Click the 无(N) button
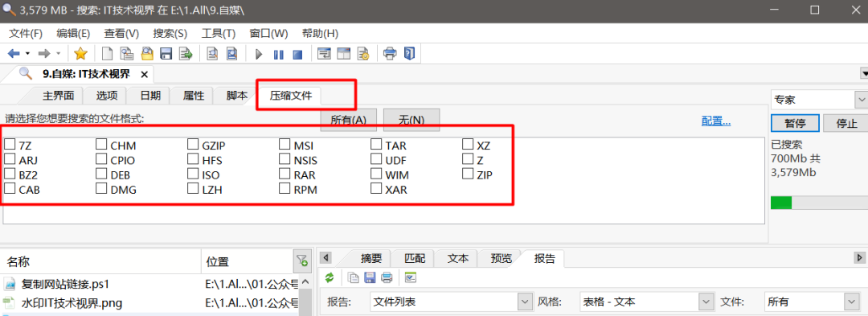The width and height of the screenshot is (868, 316). click(x=411, y=120)
